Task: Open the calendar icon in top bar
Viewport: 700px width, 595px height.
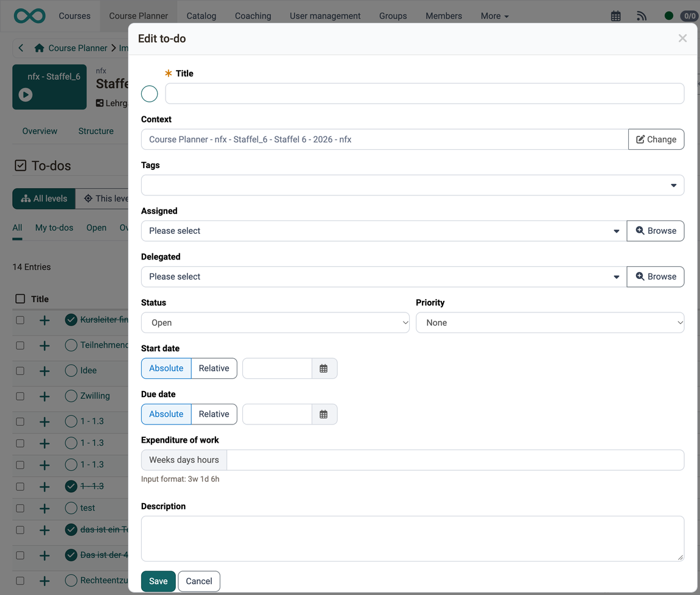Action: pyautogui.click(x=615, y=16)
